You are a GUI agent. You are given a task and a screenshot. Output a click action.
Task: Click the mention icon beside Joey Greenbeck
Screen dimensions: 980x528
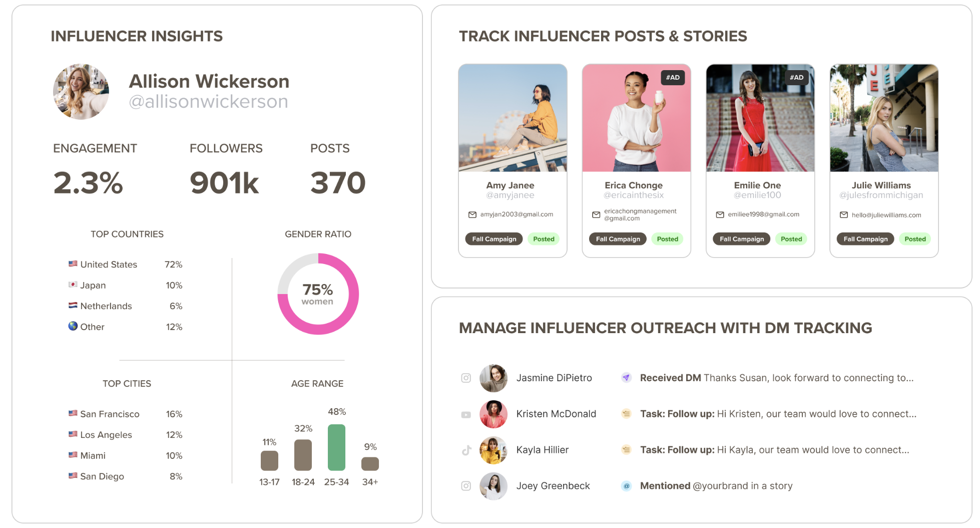pyautogui.click(x=626, y=486)
